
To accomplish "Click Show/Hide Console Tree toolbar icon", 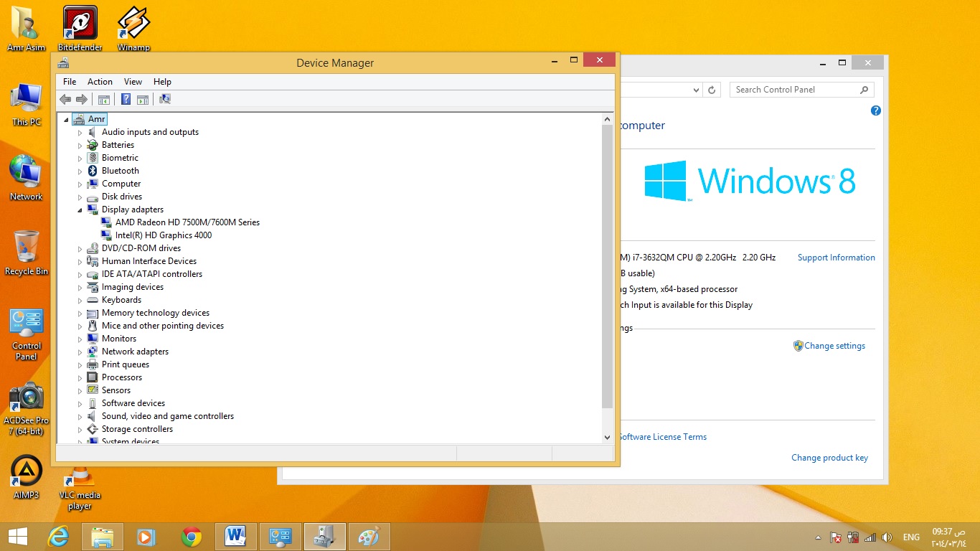I will (104, 99).
